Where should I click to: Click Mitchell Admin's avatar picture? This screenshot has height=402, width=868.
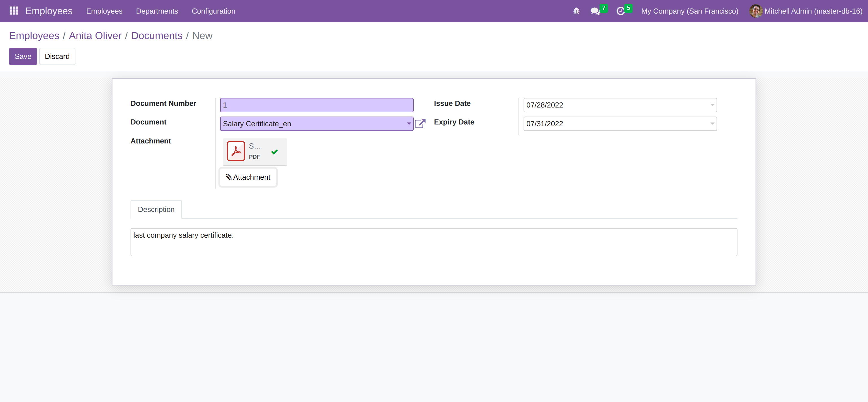[756, 11]
